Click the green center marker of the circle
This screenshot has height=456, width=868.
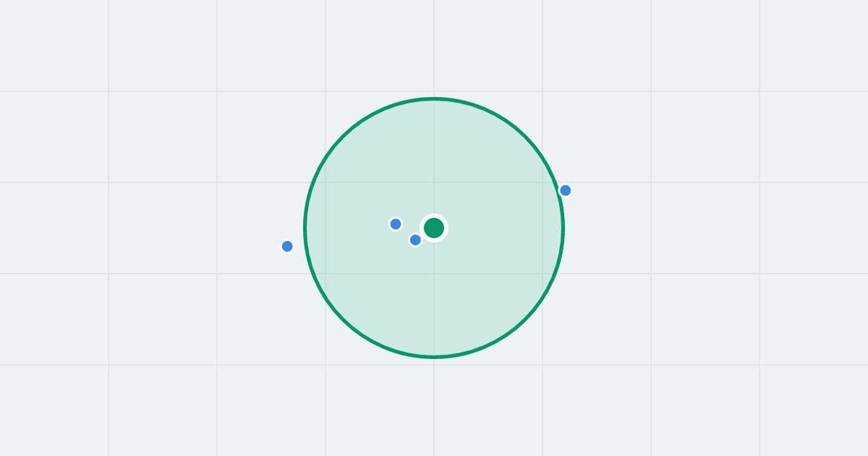pos(434,228)
